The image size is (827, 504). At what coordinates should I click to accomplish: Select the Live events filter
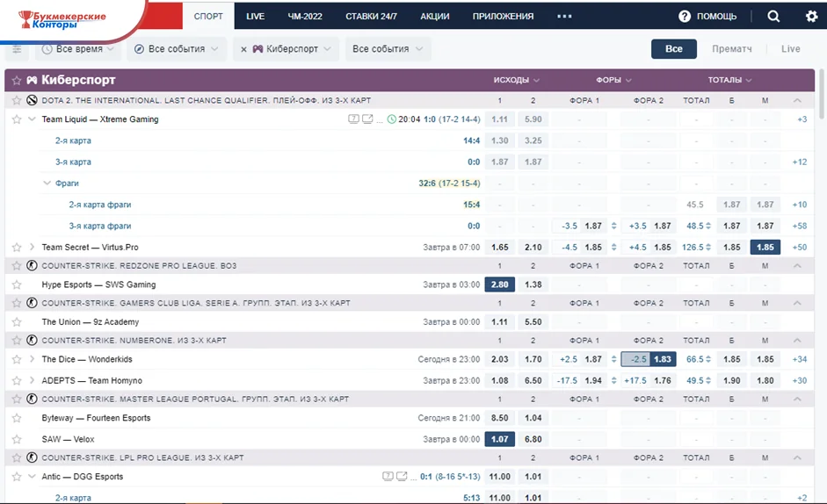791,49
